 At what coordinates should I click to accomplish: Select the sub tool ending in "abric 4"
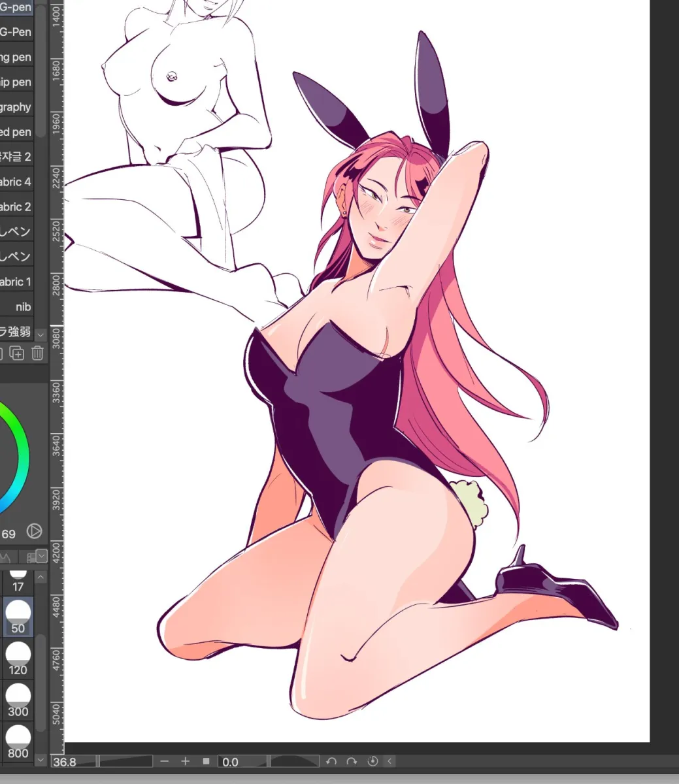tap(17, 182)
